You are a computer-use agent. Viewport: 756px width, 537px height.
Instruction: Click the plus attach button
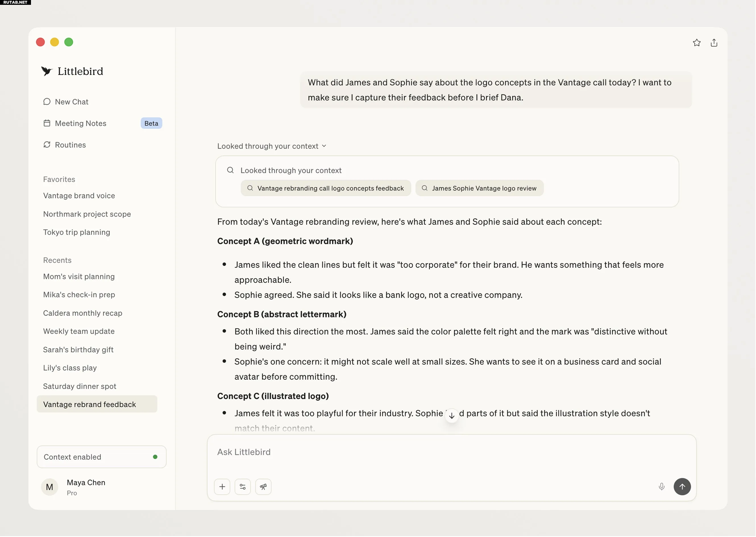pos(222,487)
